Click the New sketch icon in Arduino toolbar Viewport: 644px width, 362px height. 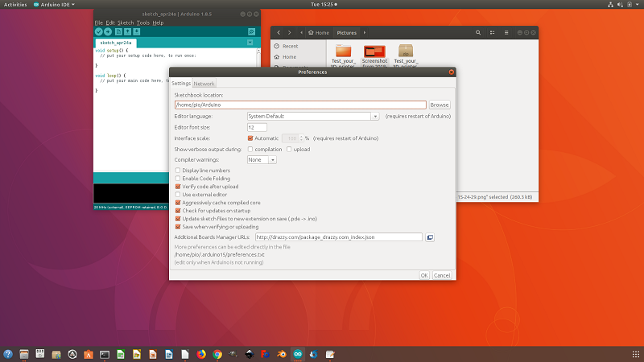[x=118, y=31]
